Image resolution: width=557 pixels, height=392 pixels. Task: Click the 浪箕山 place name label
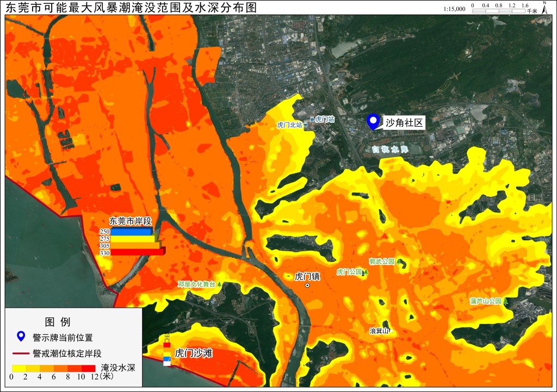[379, 331]
